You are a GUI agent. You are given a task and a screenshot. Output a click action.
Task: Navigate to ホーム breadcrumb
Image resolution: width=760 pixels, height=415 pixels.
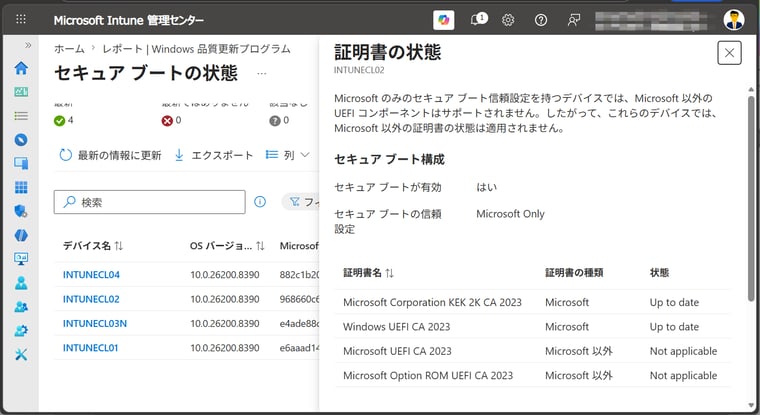pos(69,49)
